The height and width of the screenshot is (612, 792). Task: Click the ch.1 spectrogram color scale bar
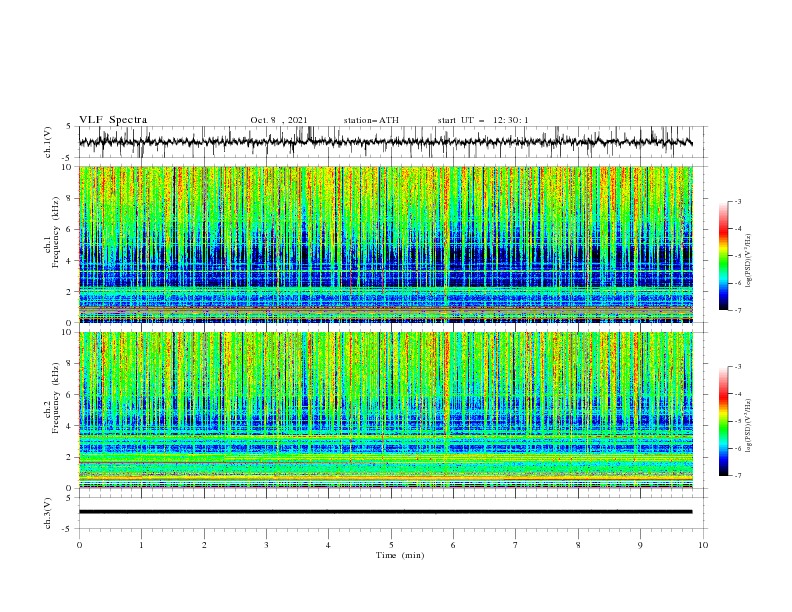723,256
